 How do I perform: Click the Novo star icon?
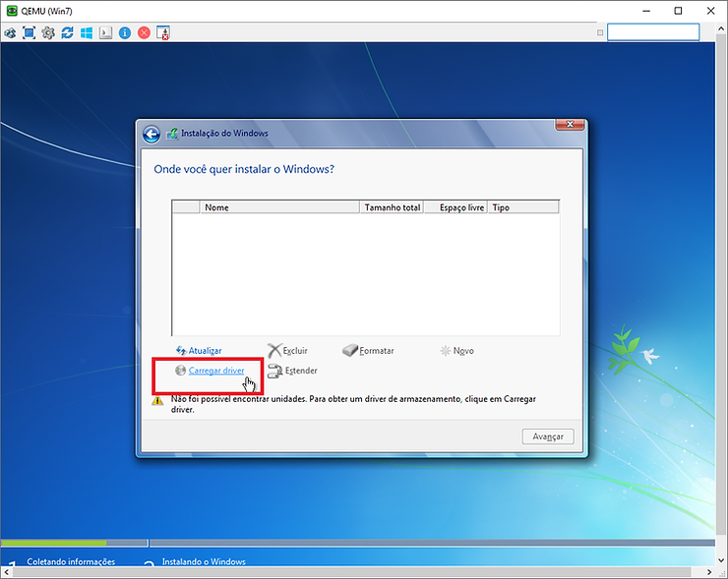point(446,351)
